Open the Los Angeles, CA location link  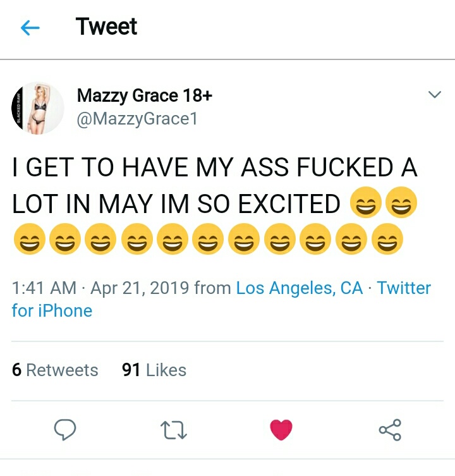[300, 288]
